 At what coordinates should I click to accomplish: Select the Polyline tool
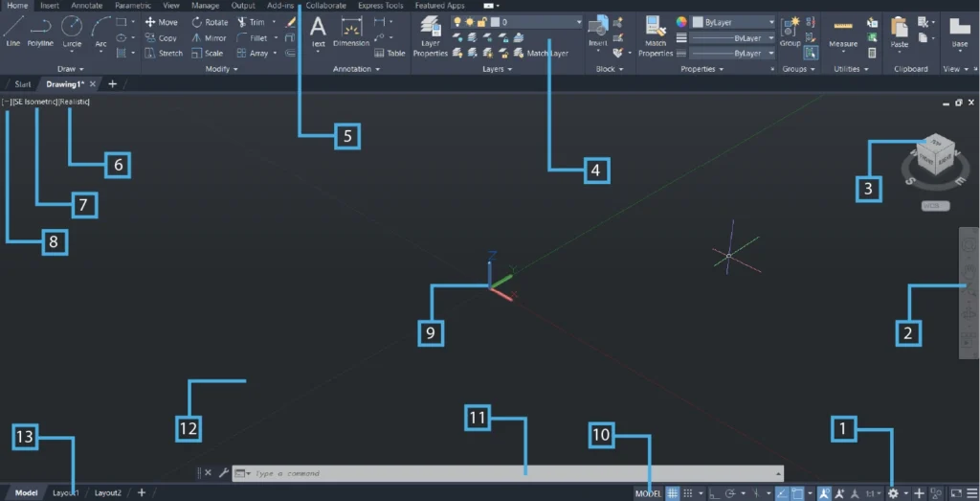point(40,32)
